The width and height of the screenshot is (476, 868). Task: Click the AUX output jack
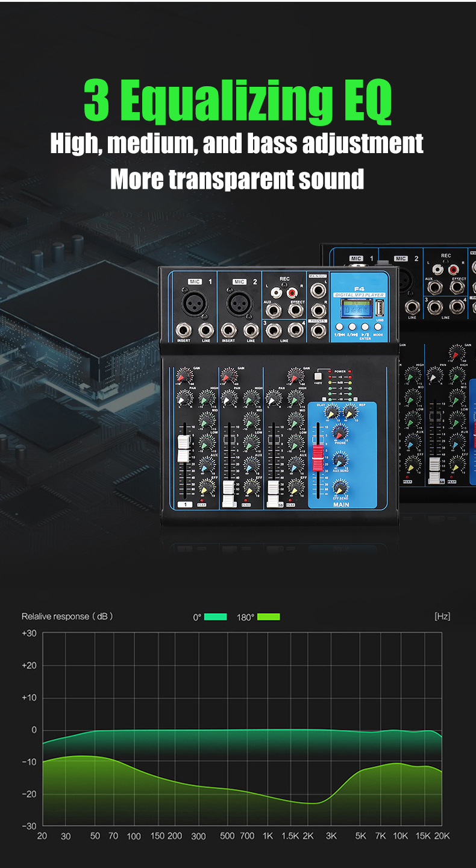point(274,311)
